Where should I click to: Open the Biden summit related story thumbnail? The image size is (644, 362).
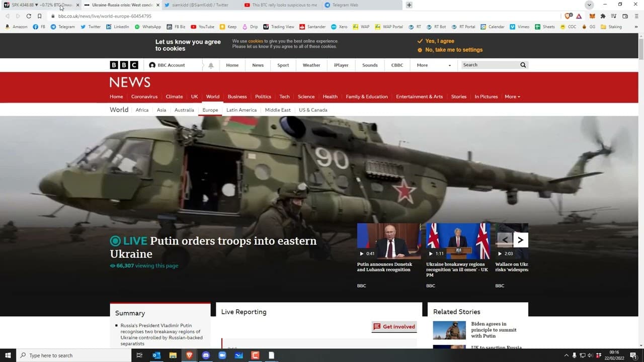(x=450, y=330)
